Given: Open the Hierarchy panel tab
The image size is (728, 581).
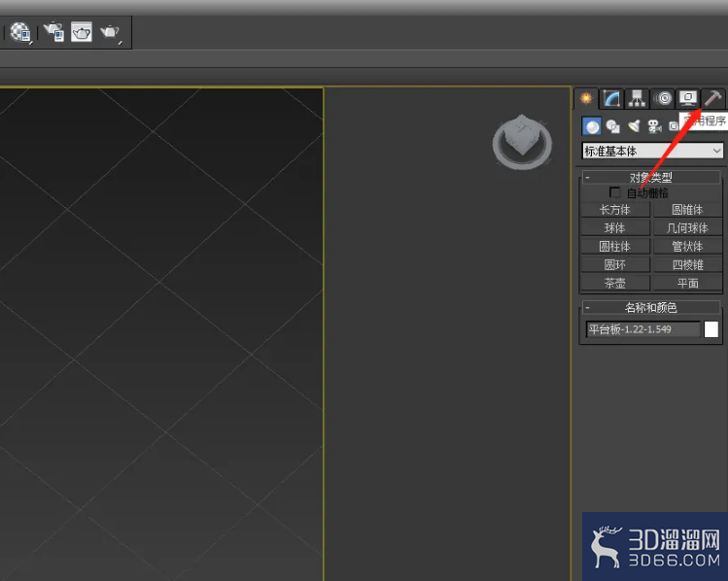Looking at the screenshot, I should click(x=637, y=98).
